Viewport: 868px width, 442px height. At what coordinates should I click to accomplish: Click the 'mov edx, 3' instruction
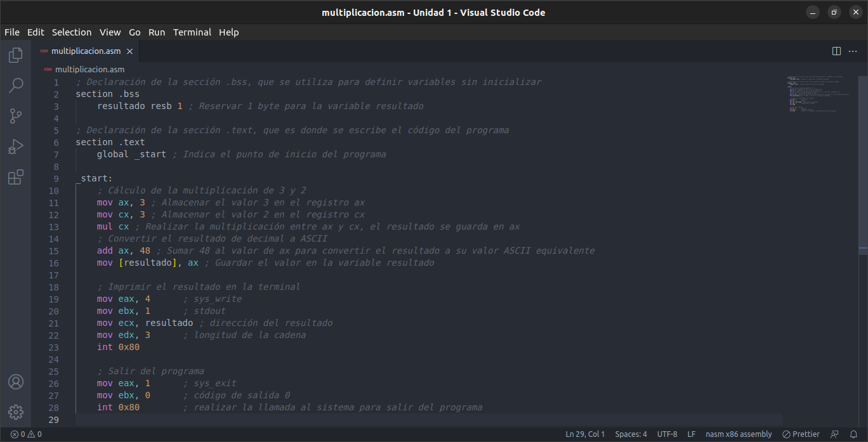pos(124,335)
